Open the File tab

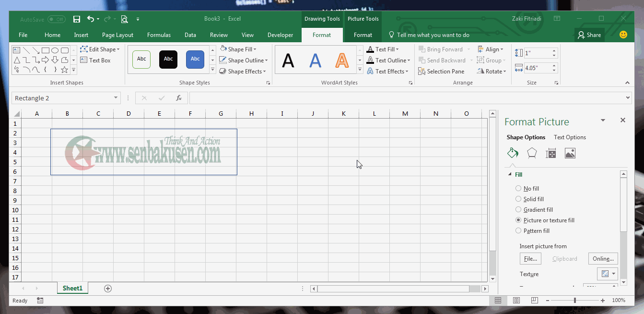click(x=23, y=35)
